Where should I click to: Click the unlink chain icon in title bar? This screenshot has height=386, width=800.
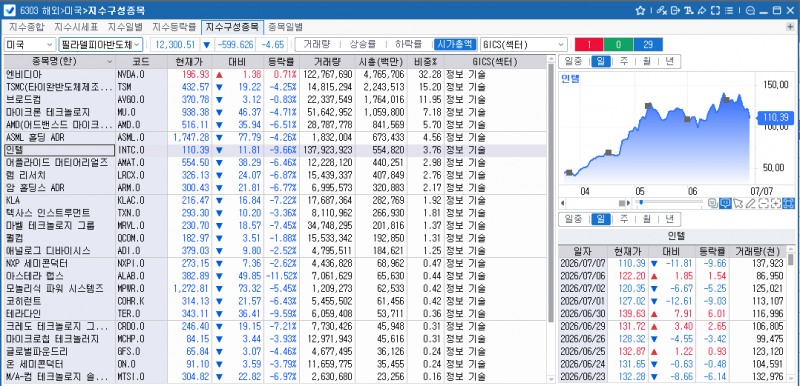[662, 10]
